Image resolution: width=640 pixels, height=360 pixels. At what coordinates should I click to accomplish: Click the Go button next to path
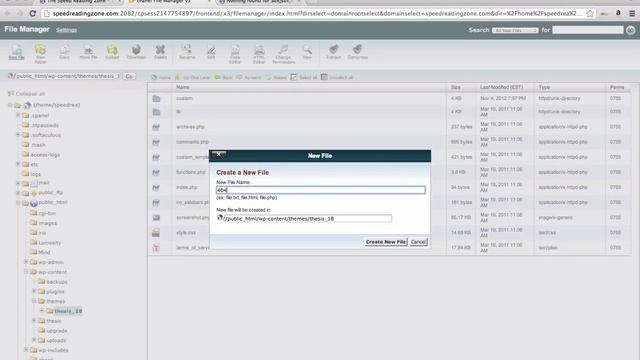coord(129,76)
